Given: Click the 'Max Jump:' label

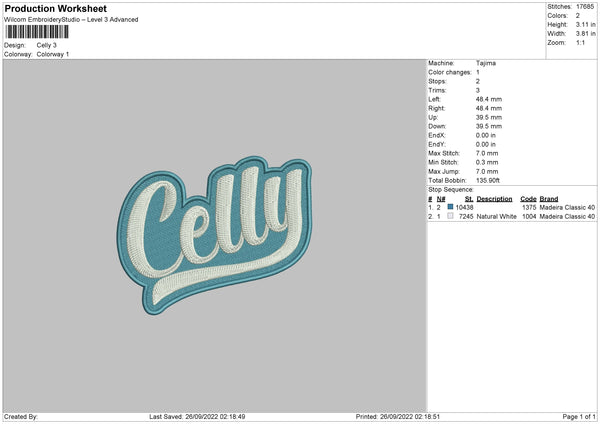Looking at the screenshot, I should point(444,171).
